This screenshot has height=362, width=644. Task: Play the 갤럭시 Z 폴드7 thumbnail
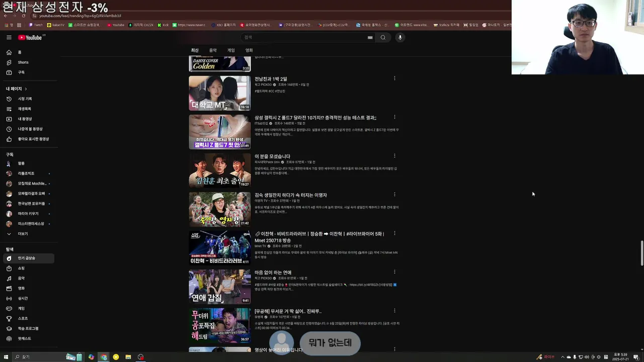(x=219, y=132)
